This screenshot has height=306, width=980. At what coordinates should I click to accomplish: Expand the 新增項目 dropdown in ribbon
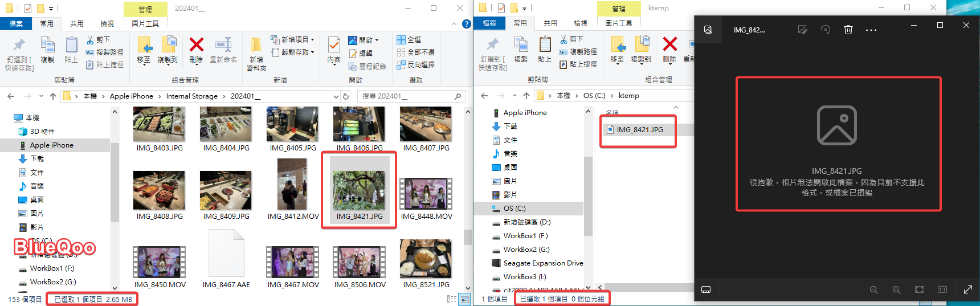(x=312, y=40)
